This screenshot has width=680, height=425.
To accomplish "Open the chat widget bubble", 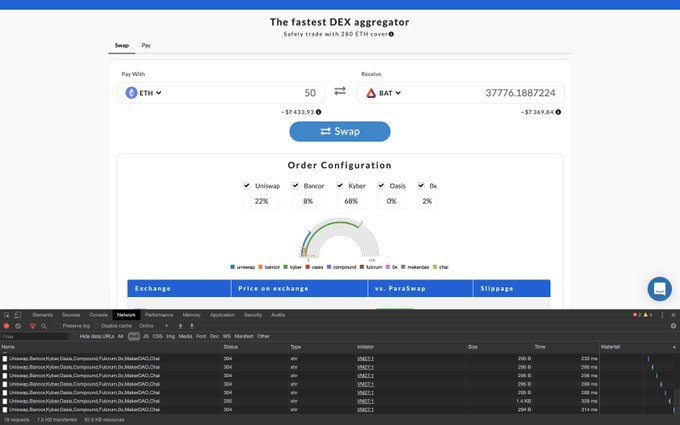I will [x=660, y=289].
